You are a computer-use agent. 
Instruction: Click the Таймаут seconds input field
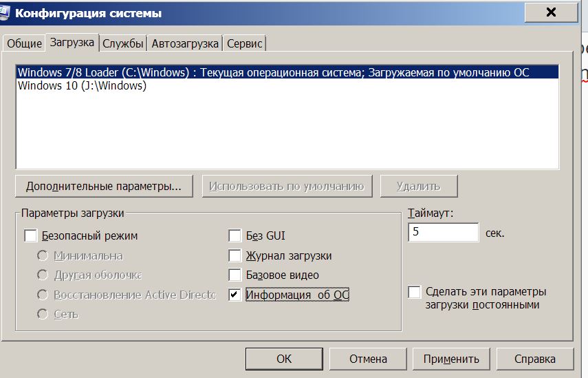click(443, 233)
